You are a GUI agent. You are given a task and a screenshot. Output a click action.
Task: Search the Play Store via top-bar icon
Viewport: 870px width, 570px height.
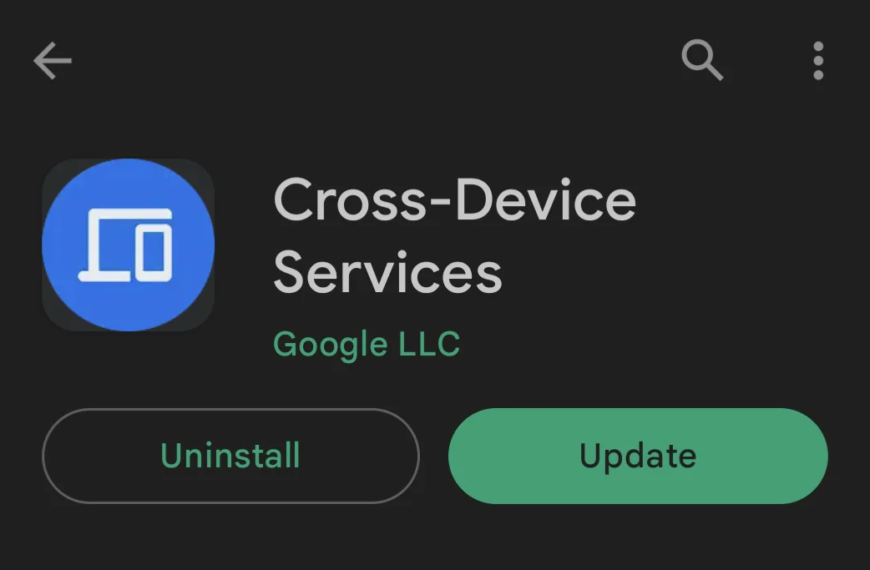pyautogui.click(x=702, y=60)
